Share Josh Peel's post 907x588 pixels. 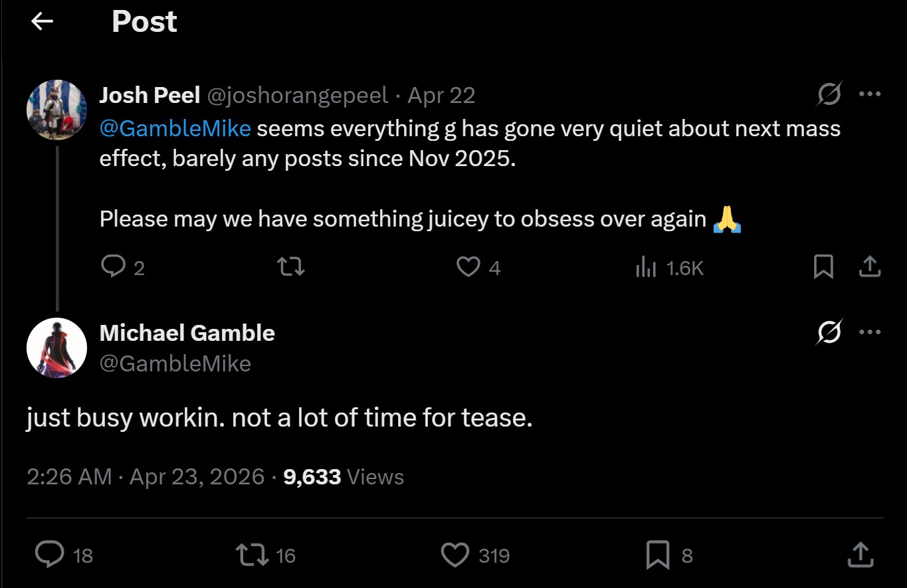869,267
